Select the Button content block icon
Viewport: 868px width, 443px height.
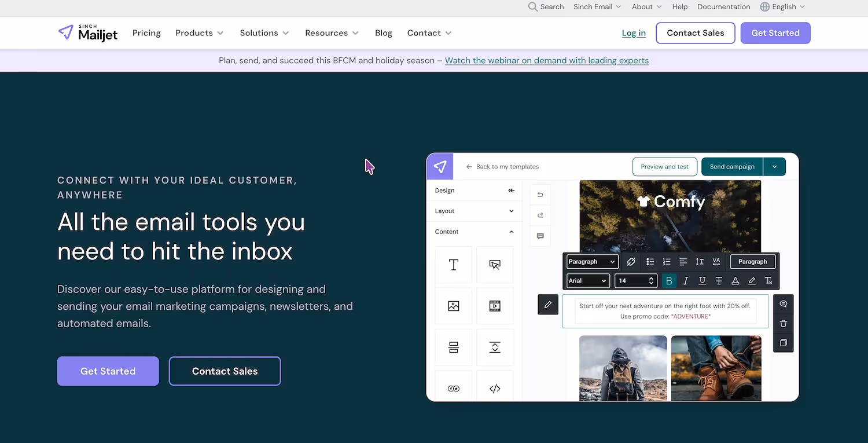click(x=495, y=265)
